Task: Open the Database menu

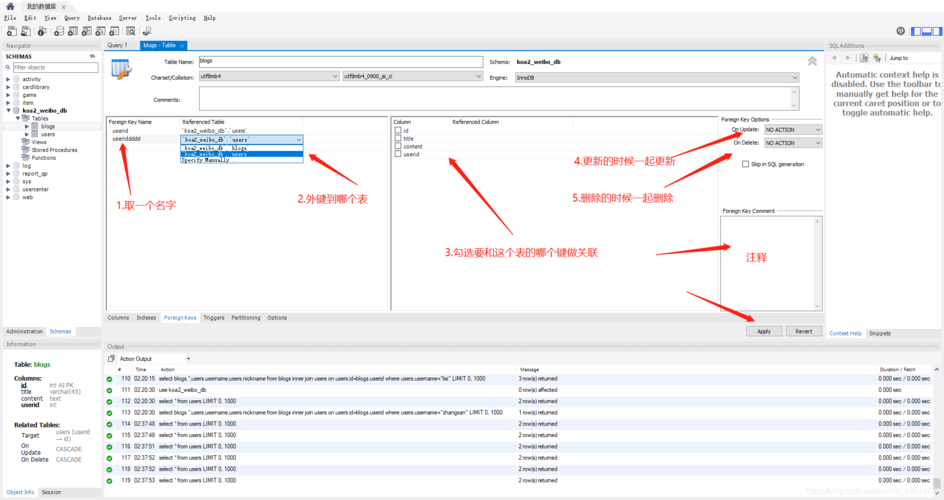Action: 99,18
